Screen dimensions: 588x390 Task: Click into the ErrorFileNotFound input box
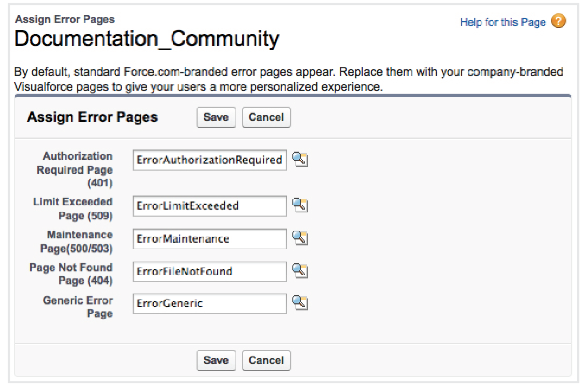click(210, 271)
